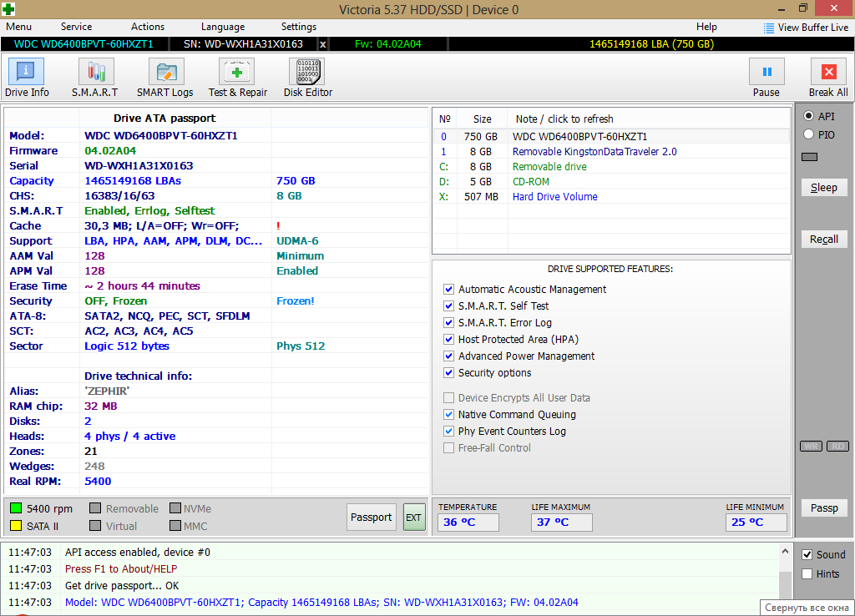Click the Sleep button
This screenshot has width=855, height=616.
pos(824,188)
